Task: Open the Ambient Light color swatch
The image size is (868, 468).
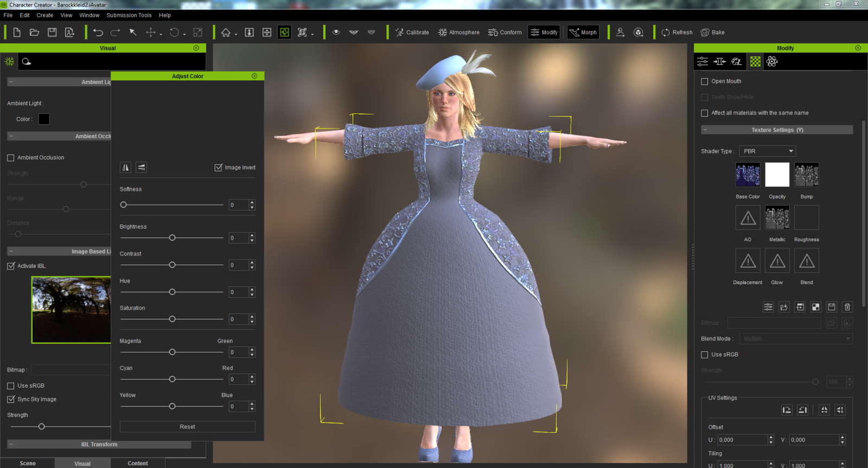Action: tap(44, 119)
